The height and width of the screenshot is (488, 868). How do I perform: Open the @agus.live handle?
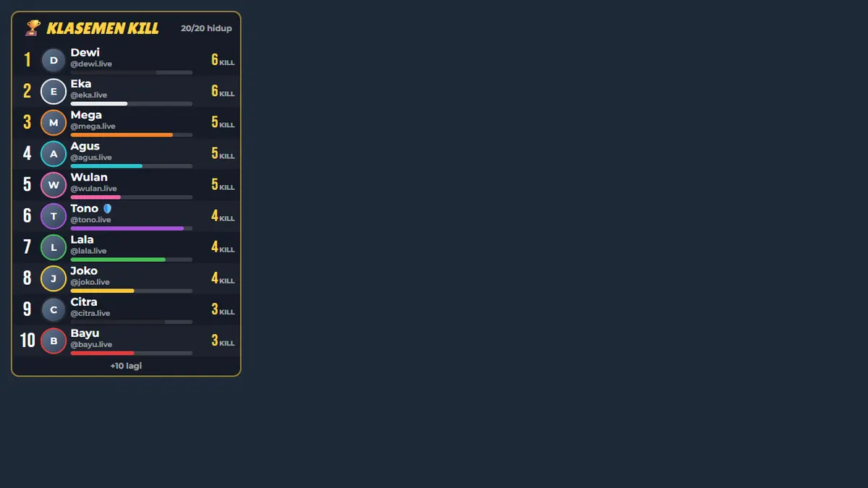91,157
